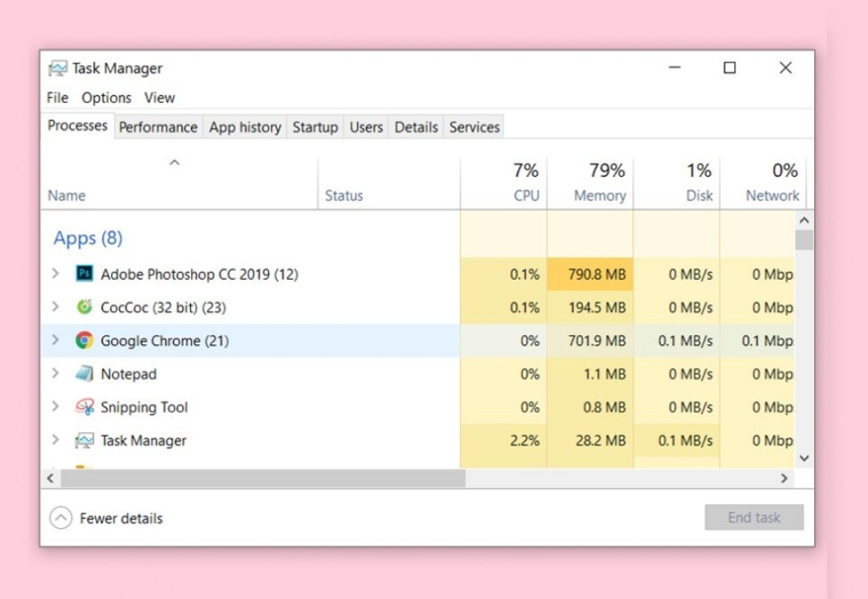Expand the CocCoc process group
Image resolution: width=868 pixels, height=599 pixels.
(55, 308)
